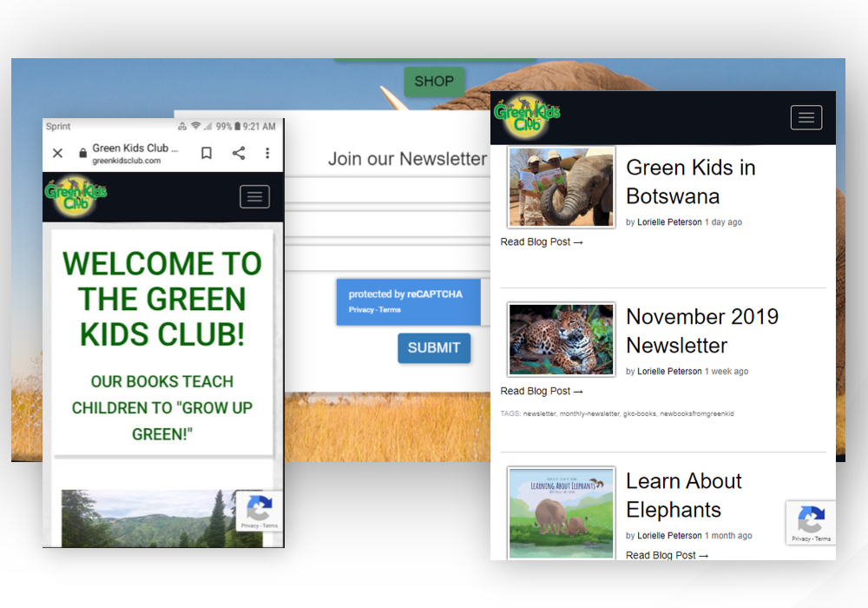The image size is (868, 608).
Task: Click the SHOP button
Action: (434, 82)
